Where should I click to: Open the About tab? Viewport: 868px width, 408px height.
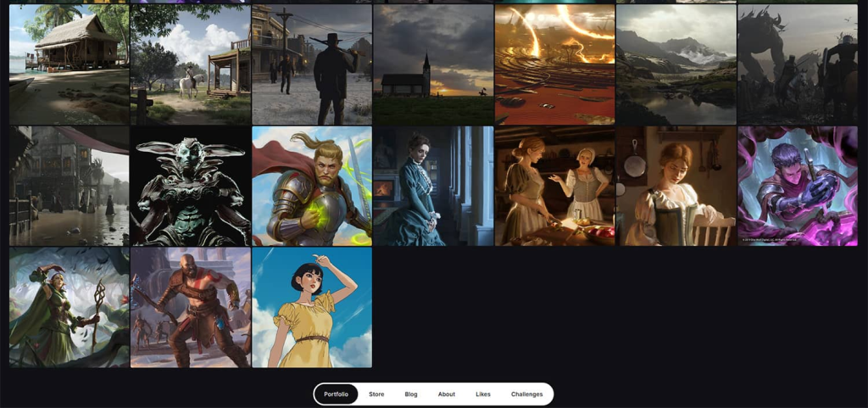446,394
